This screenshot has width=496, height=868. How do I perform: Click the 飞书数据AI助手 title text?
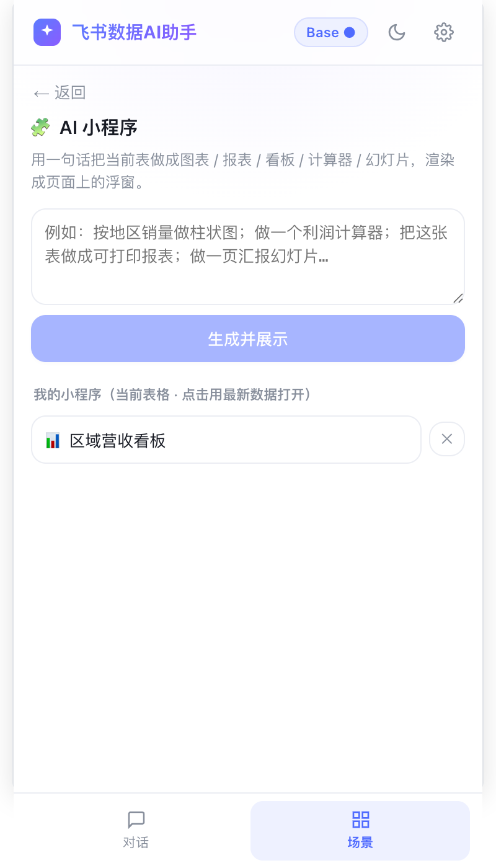pyautogui.click(x=134, y=32)
